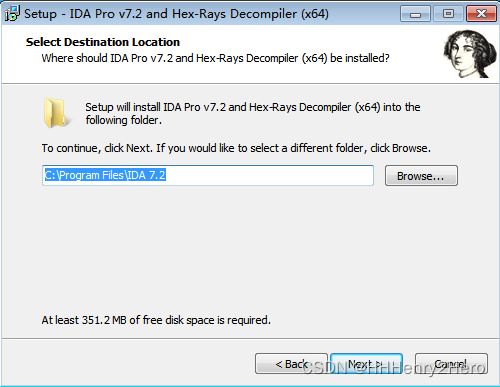Click the Setup - IDA Pro v7.2 title text
This screenshot has height=387, width=500.
(176, 14)
